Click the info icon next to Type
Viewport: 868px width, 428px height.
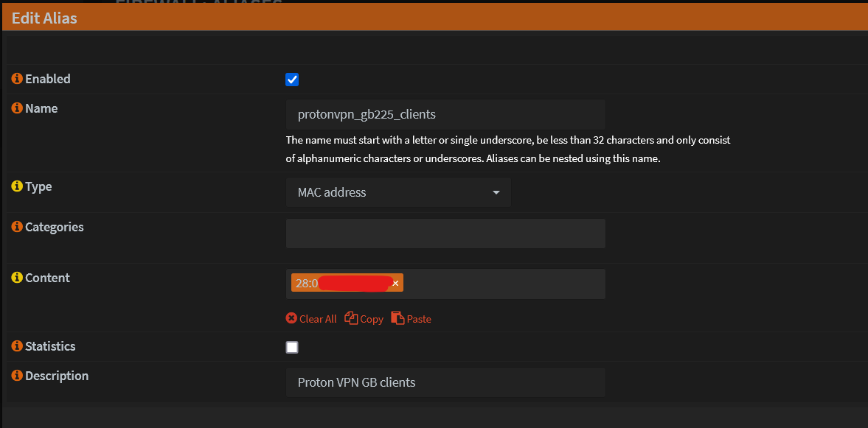pos(17,186)
